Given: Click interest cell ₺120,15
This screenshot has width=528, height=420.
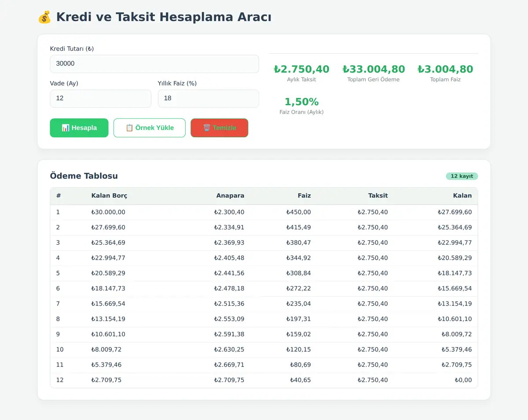Looking at the screenshot, I should click(x=299, y=350).
